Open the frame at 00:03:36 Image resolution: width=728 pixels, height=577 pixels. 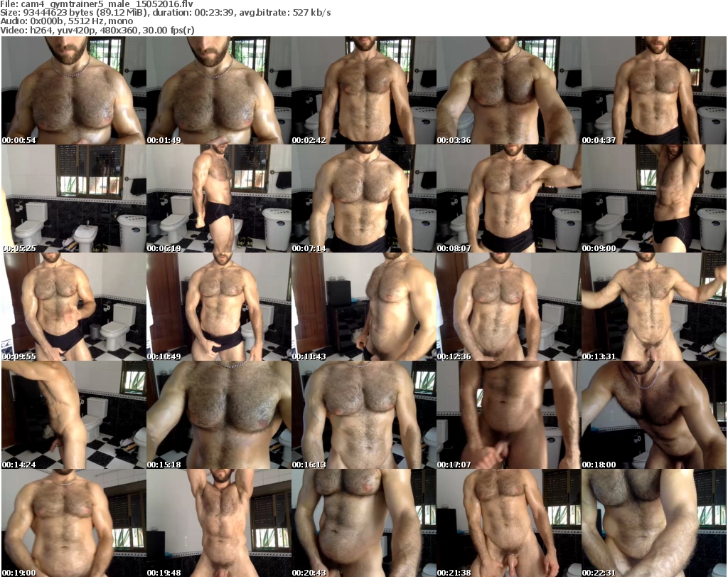tap(509, 90)
